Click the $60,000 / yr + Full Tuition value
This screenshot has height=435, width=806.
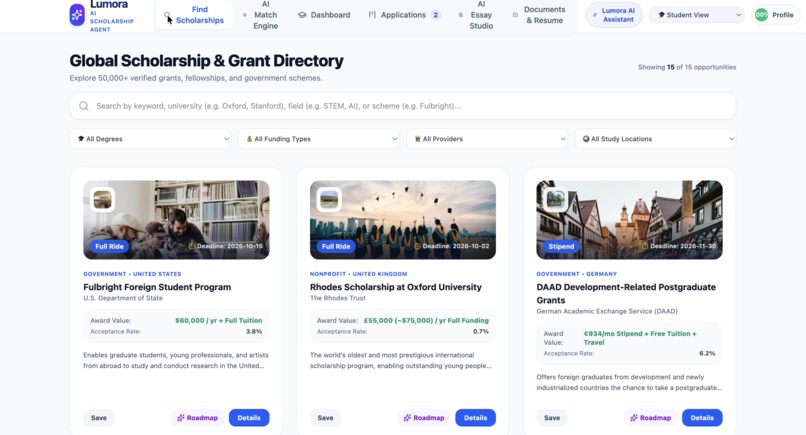pyautogui.click(x=218, y=320)
